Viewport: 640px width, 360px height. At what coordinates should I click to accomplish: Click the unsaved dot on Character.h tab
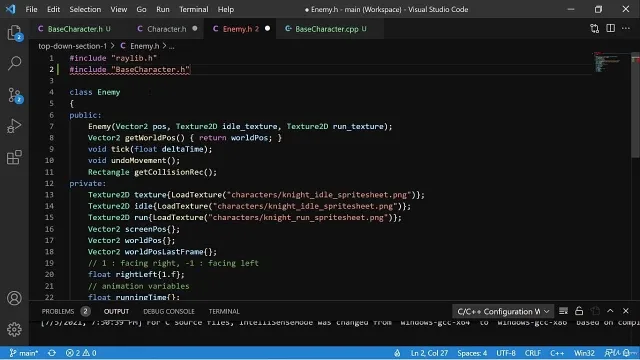point(195,29)
